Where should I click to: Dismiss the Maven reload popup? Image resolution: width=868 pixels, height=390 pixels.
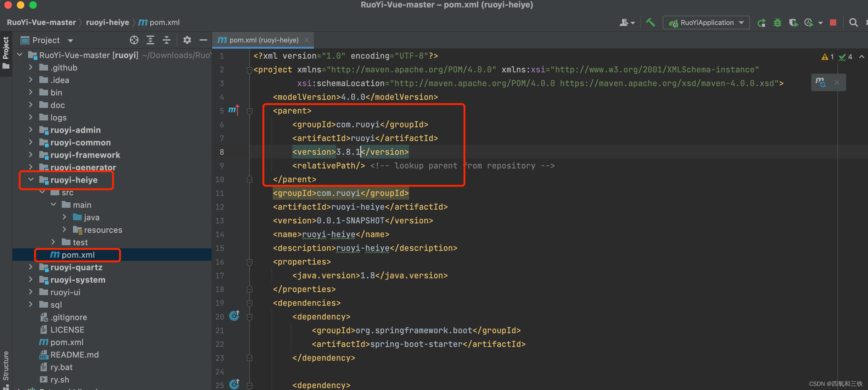click(837, 82)
